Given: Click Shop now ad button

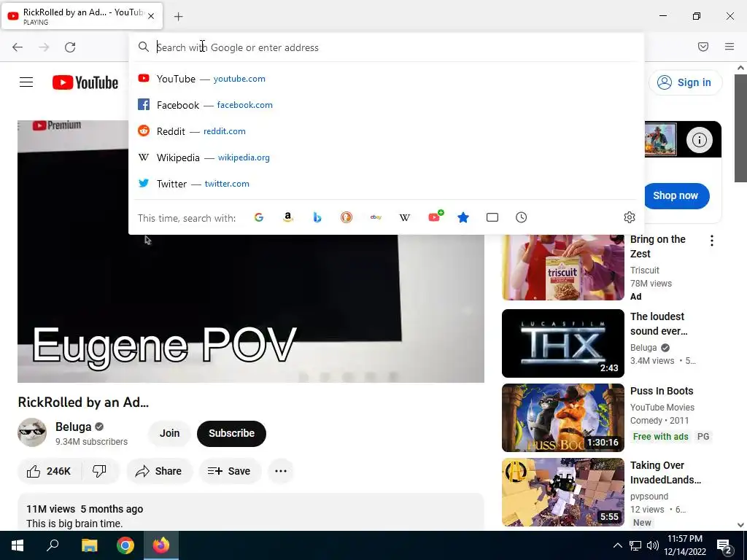Looking at the screenshot, I should coord(676,195).
